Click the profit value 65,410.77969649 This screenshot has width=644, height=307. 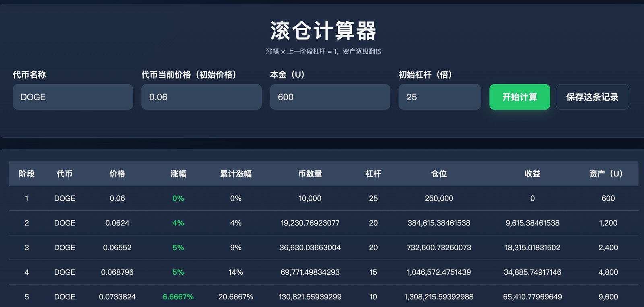[x=533, y=297]
